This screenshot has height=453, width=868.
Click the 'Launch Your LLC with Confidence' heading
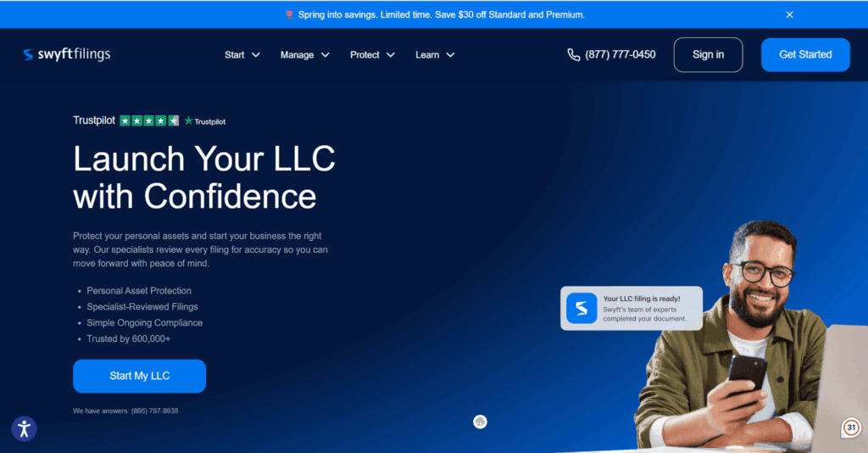click(204, 177)
